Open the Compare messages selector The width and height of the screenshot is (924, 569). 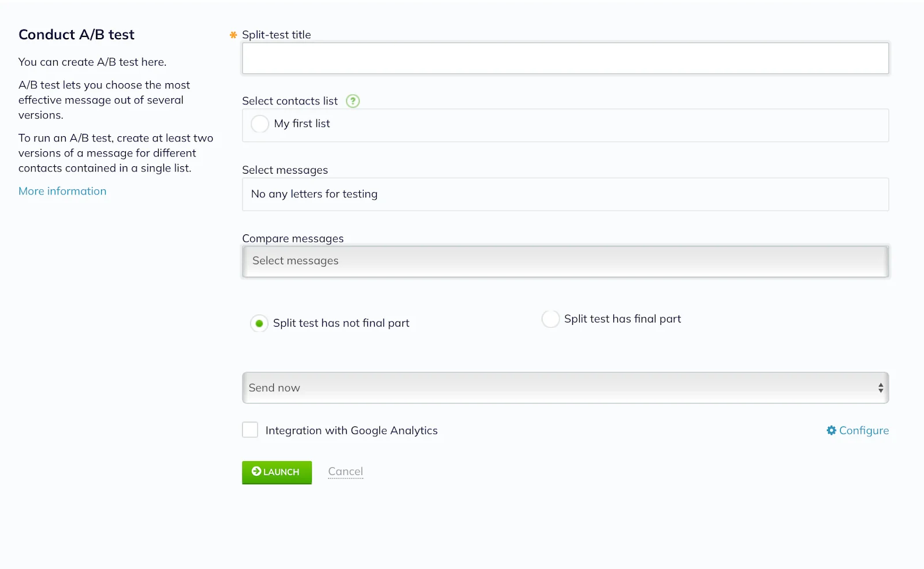565,261
